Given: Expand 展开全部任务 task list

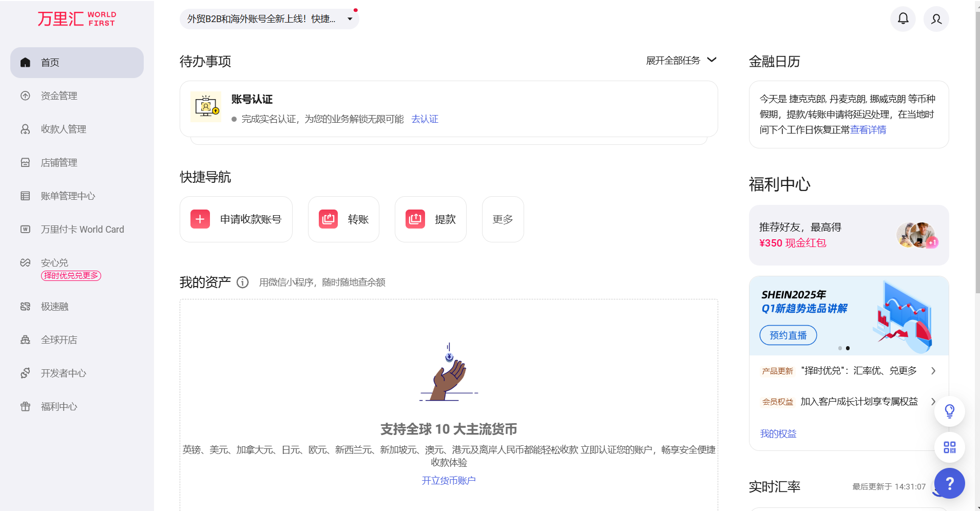Looking at the screenshot, I should pos(681,61).
